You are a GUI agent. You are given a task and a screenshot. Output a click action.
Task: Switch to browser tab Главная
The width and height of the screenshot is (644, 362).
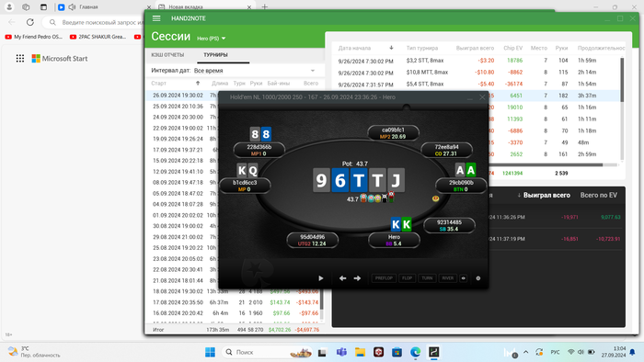point(103,7)
